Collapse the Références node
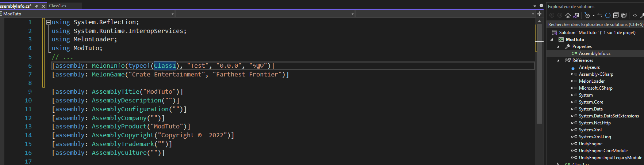Image resolution: width=644 pixels, height=165 pixels. tap(558, 60)
